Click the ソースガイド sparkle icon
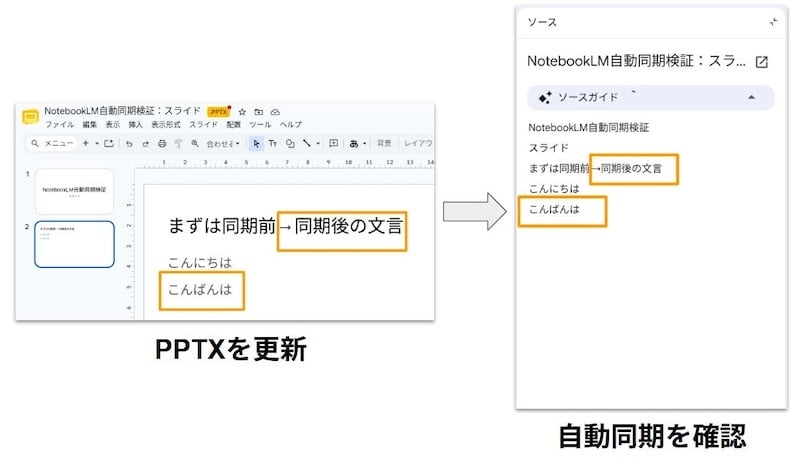 click(545, 97)
